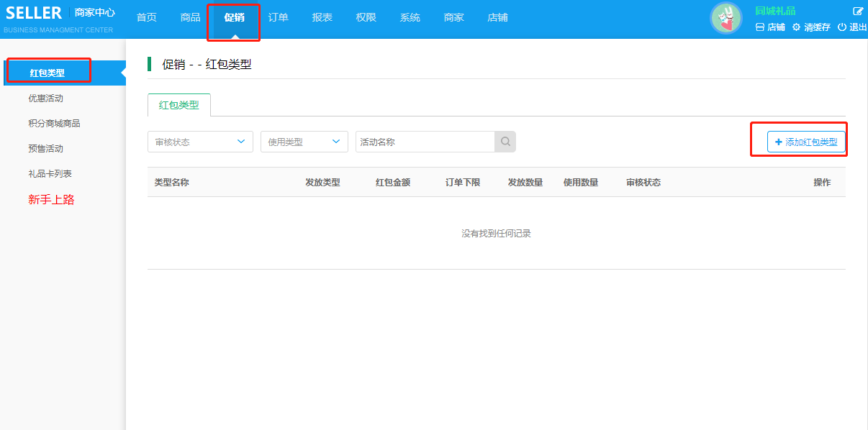
Task: Click the search magnifier icon
Action: pos(505,142)
